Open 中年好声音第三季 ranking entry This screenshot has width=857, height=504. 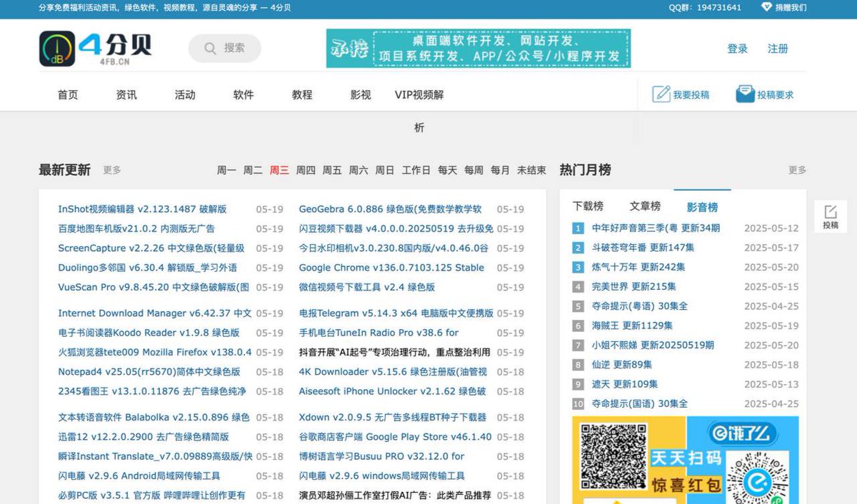tap(656, 228)
